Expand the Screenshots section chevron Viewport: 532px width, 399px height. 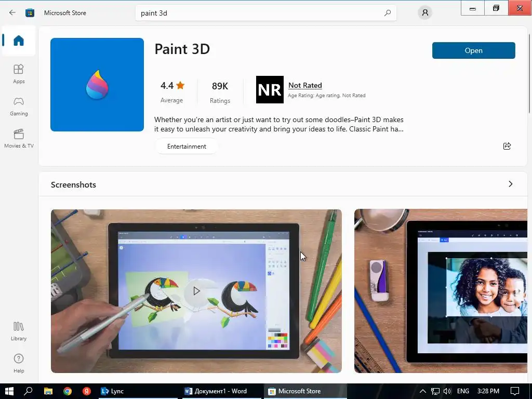(x=511, y=184)
